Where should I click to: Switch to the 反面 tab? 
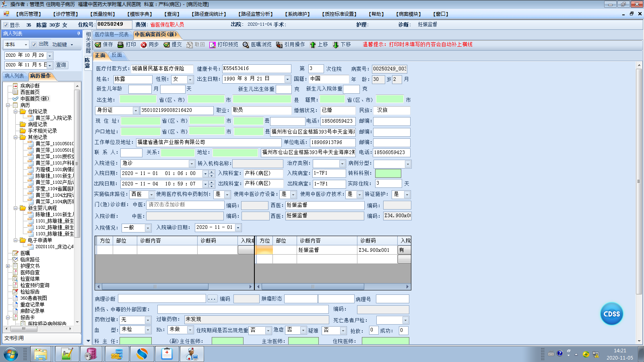[117, 55]
